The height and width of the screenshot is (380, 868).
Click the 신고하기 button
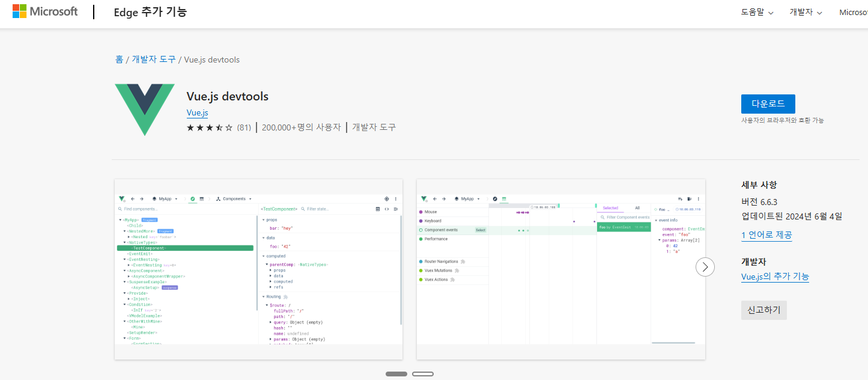pos(763,310)
